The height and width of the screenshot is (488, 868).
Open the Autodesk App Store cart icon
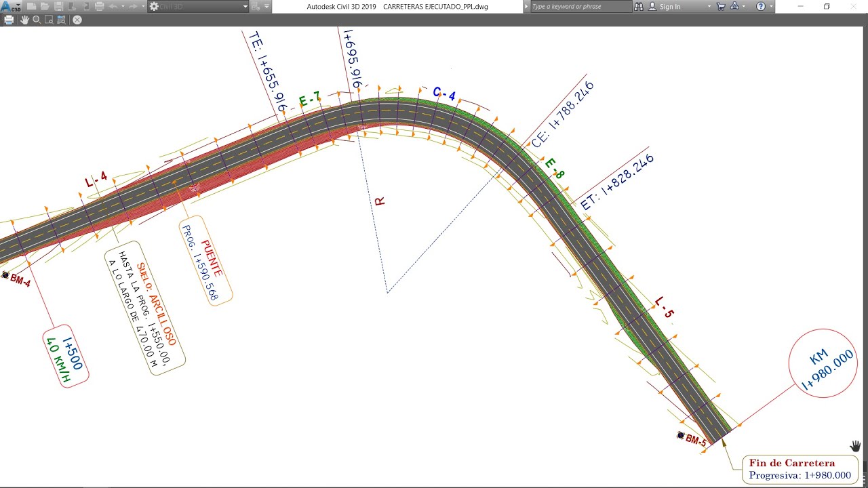[721, 6]
